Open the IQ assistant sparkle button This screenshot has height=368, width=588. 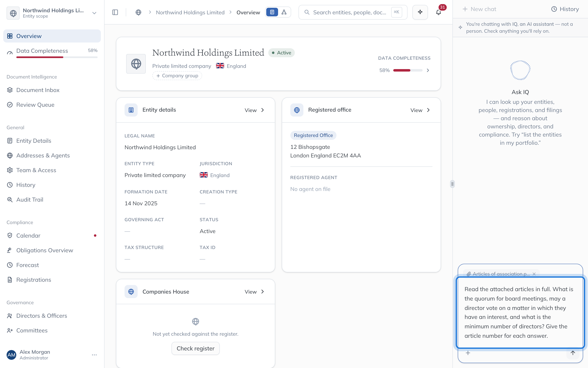pos(420,12)
